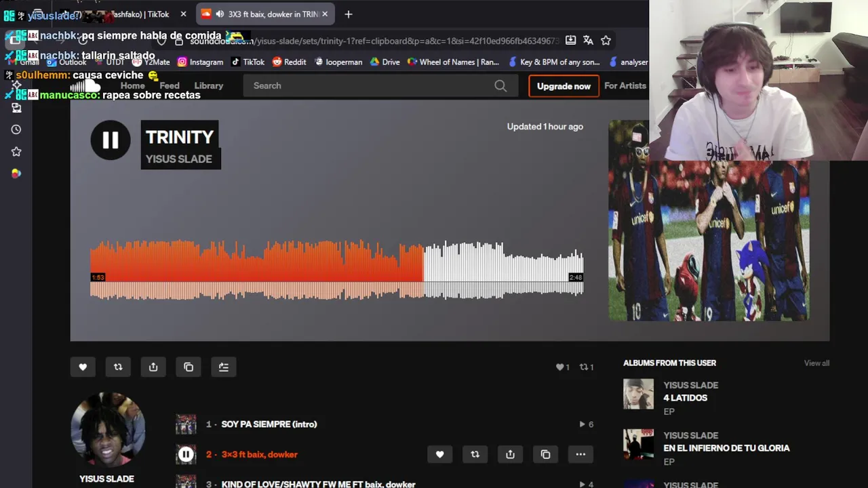Like the '3×3 ft baix, dowker' track row
Viewport: 868px width, 488px height.
439,454
